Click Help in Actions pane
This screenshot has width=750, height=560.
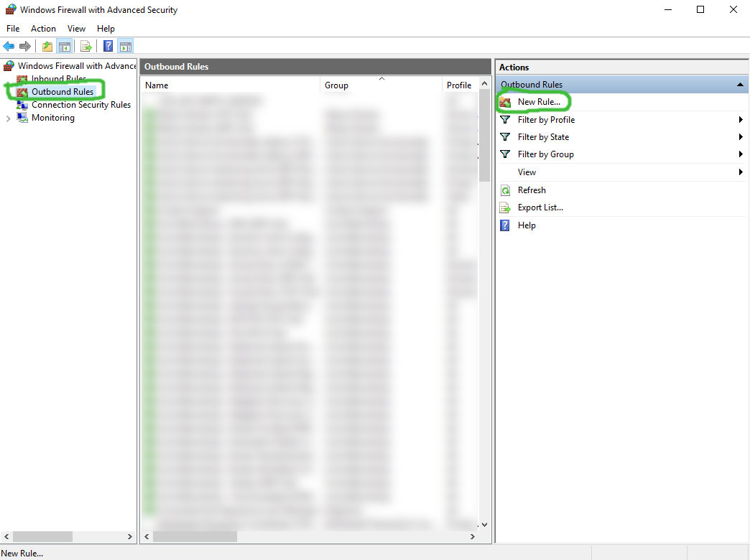[x=527, y=225]
